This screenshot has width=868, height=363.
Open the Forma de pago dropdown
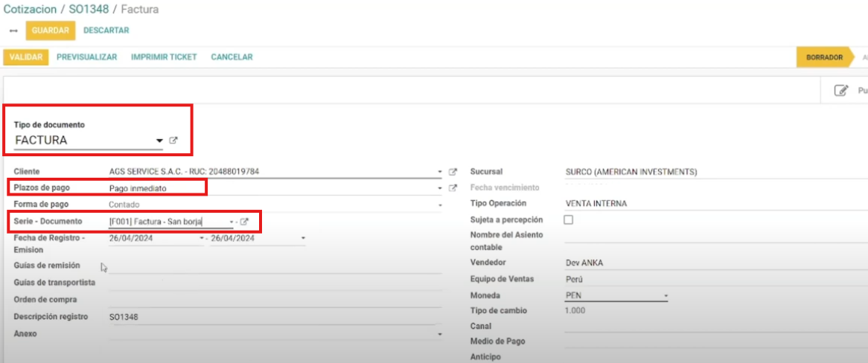[x=439, y=205]
